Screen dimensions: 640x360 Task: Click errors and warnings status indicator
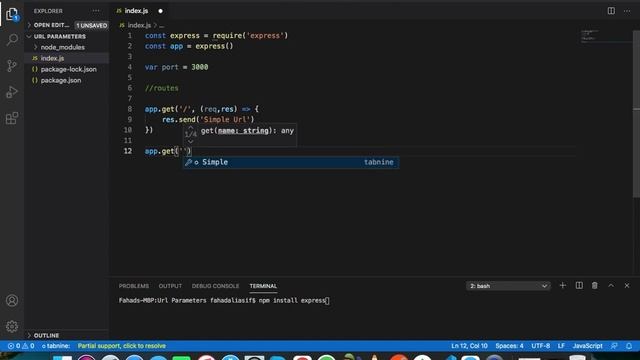coord(21,346)
